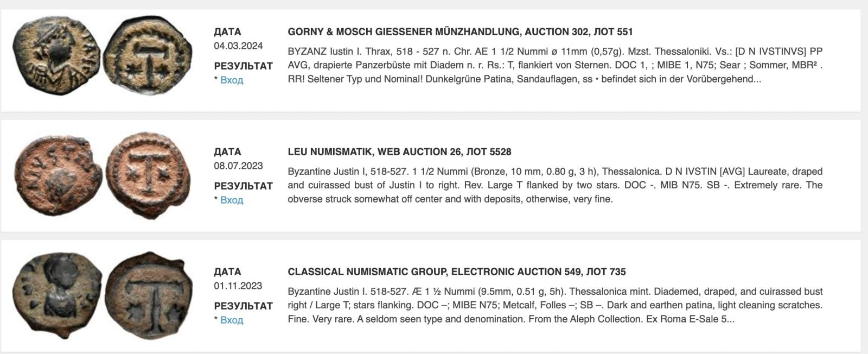Open the Classical Numismatic Group reverse T image
The height and width of the screenshot is (354, 868).
click(x=149, y=295)
